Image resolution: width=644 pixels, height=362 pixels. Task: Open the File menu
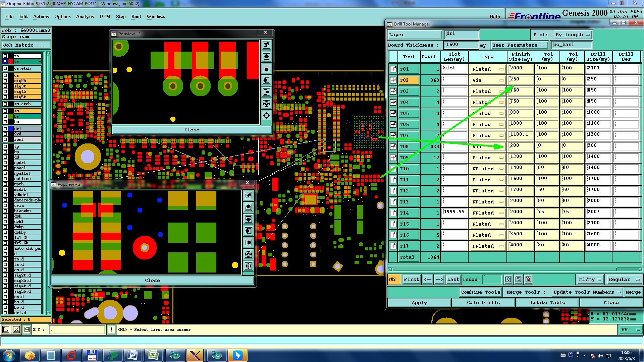pos(9,16)
